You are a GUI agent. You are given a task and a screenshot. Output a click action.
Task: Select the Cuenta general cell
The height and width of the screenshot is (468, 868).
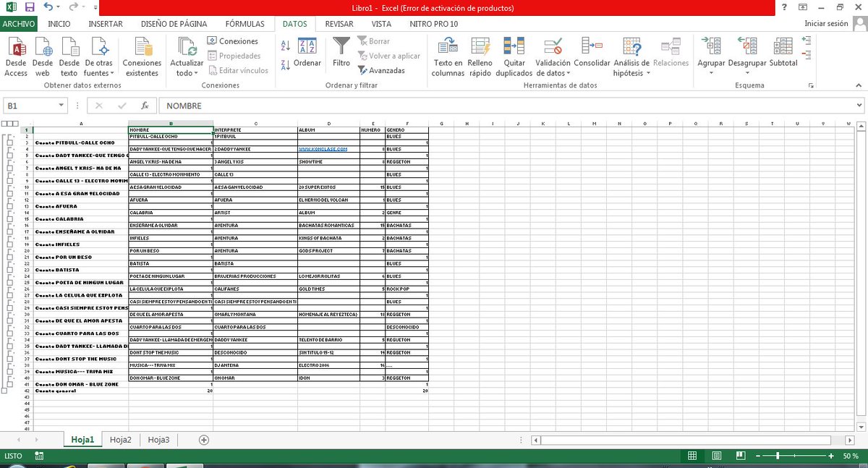click(x=80, y=391)
